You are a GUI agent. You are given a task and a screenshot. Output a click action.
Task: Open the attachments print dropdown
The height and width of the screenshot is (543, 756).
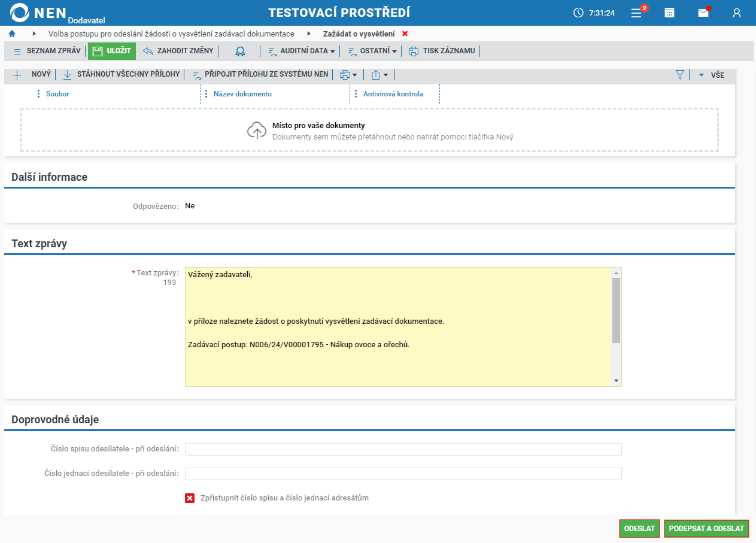tap(348, 75)
